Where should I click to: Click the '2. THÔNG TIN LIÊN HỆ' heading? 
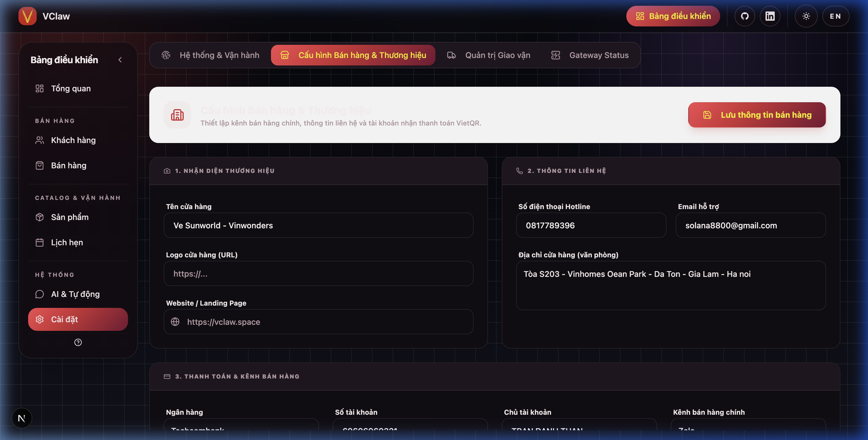567,171
